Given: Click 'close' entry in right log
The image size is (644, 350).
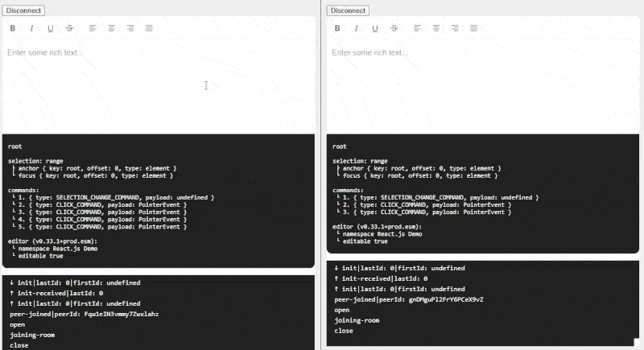Looking at the screenshot, I should tap(344, 331).
